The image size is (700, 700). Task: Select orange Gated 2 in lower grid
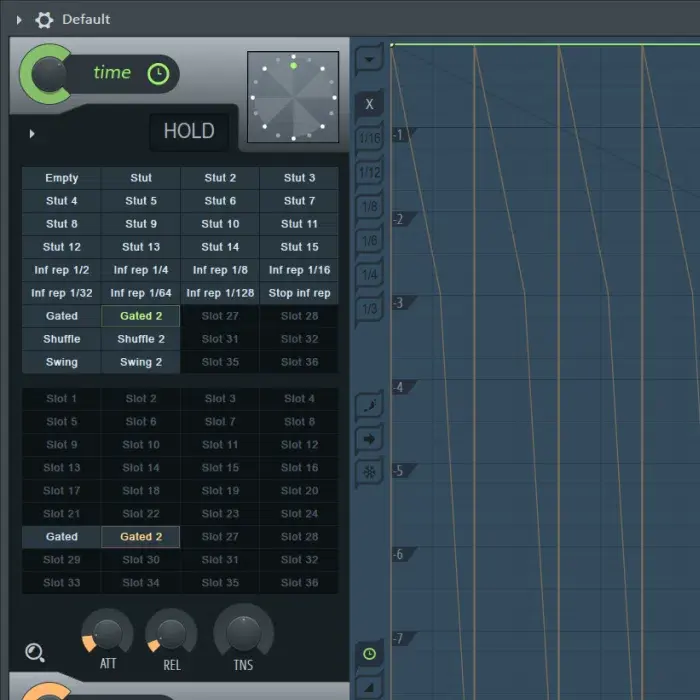click(x=141, y=537)
